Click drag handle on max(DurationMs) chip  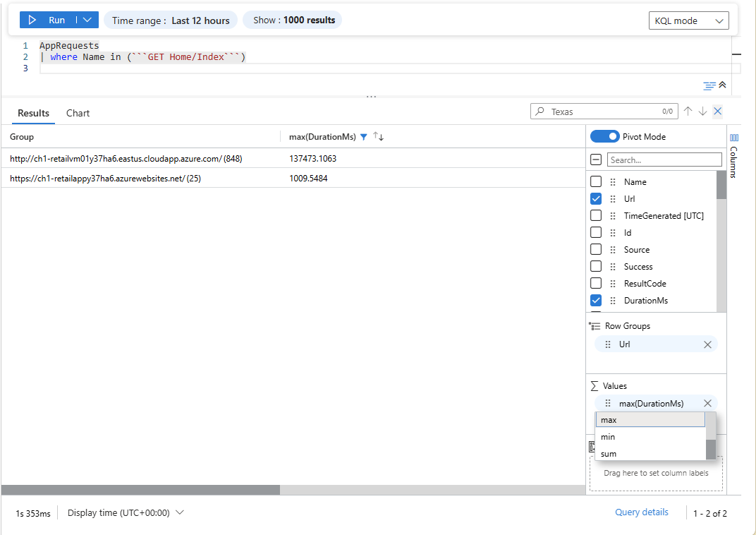click(607, 403)
